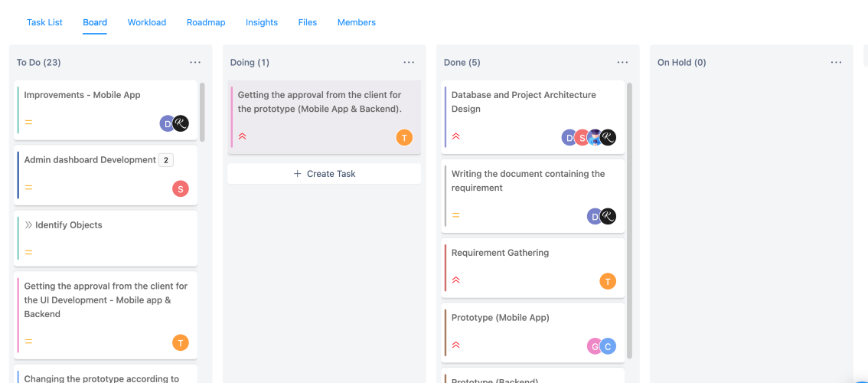Open the On Hold column options menu

pos(836,63)
